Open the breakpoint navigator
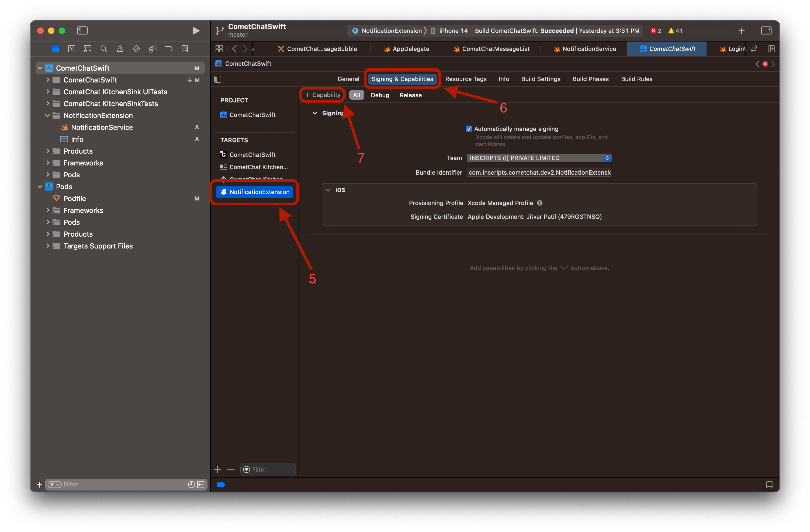810x532 pixels. 168,49
